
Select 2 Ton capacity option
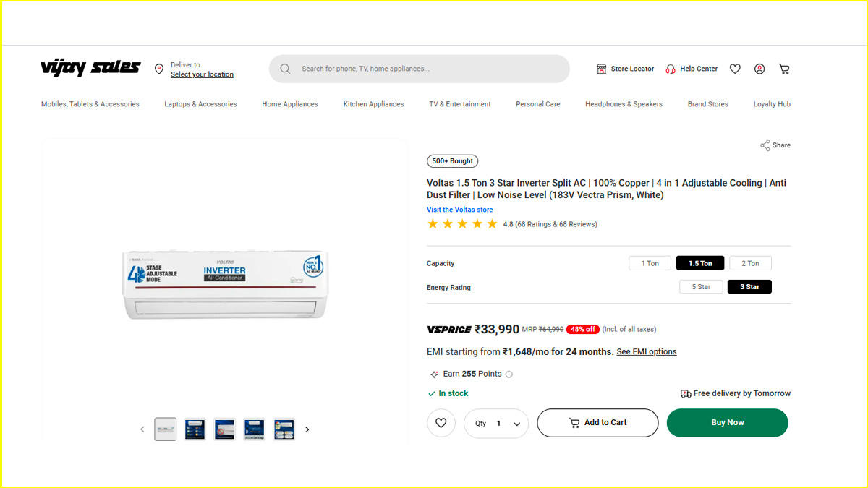click(x=751, y=263)
